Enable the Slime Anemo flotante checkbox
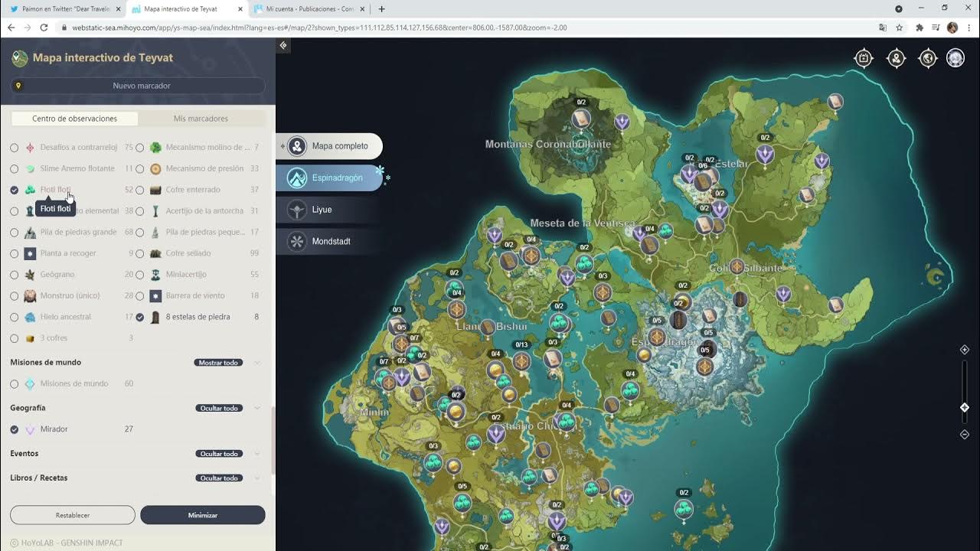The image size is (980, 551). point(15,168)
